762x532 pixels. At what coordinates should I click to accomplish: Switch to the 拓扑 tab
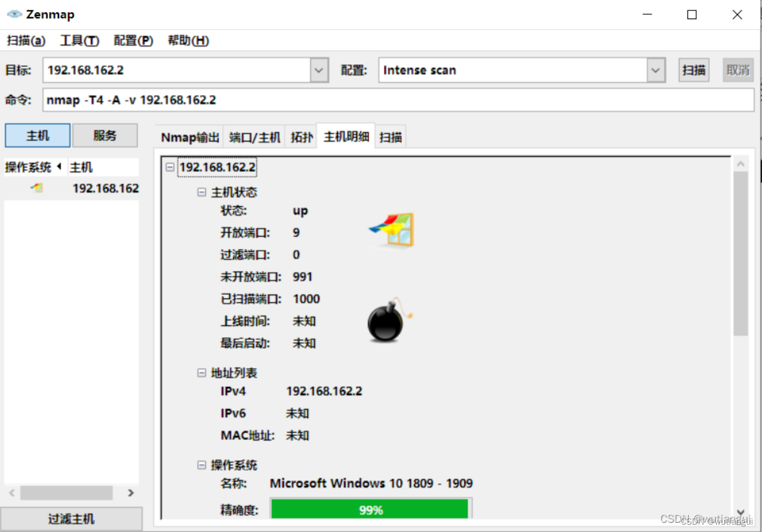[302, 137]
